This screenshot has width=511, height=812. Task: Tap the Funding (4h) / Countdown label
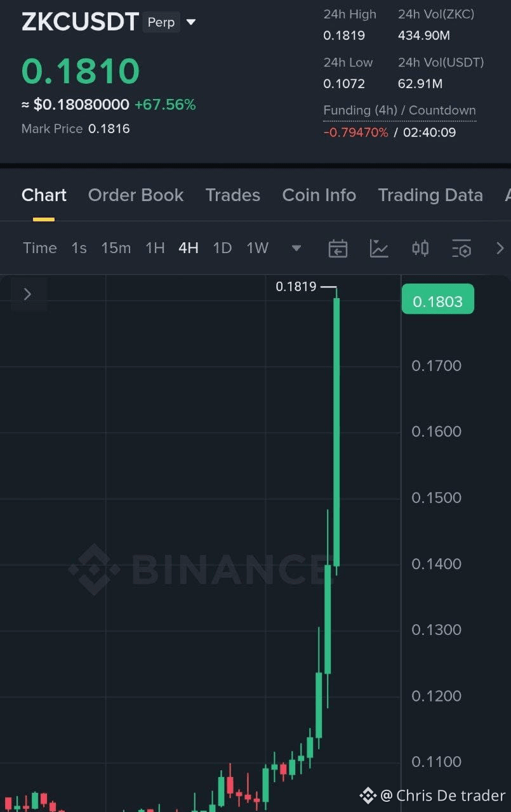(x=400, y=110)
